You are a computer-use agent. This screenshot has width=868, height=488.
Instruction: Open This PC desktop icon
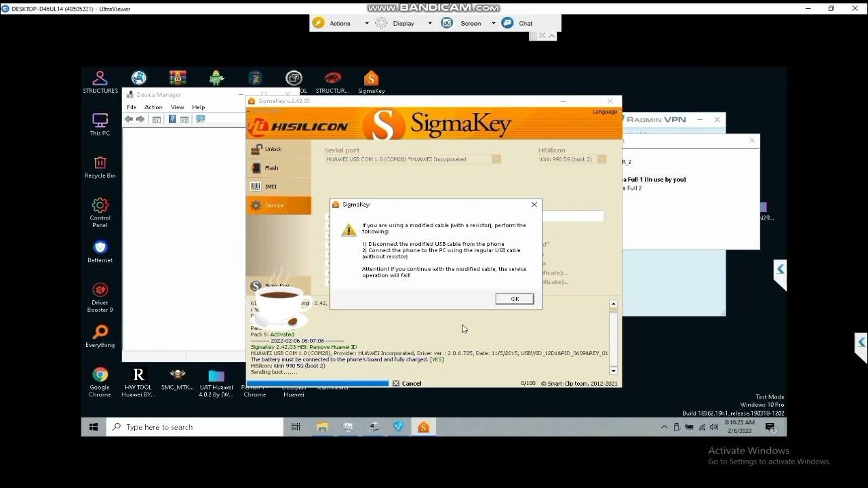[x=100, y=125]
